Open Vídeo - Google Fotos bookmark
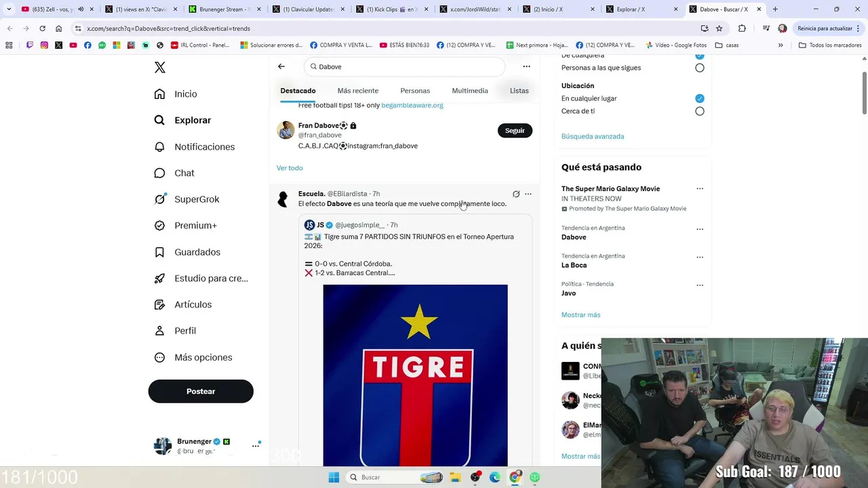 pyautogui.click(x=676, y=45)
